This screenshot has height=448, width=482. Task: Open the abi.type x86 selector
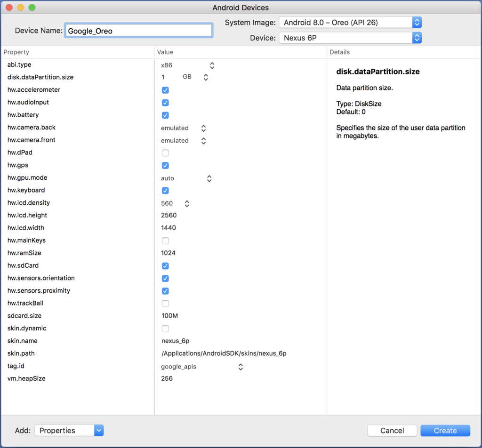[188, 65]
